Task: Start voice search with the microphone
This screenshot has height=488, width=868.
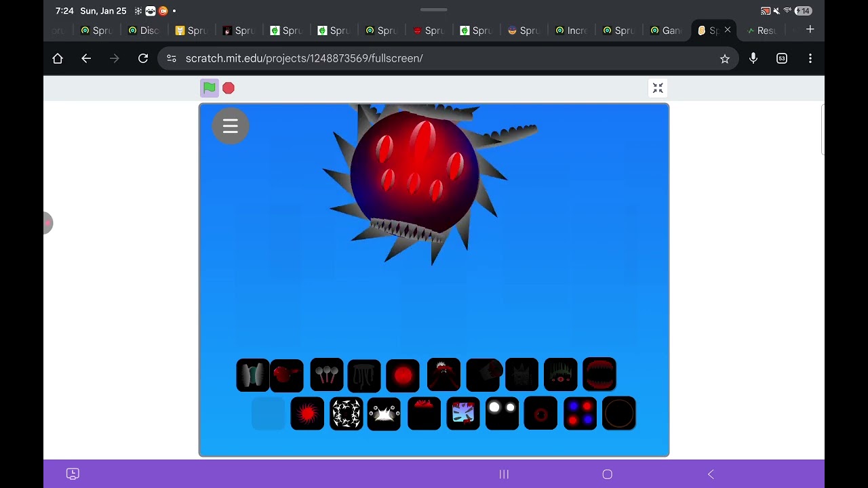Action: pyautogui.click(x=753, y=58)
